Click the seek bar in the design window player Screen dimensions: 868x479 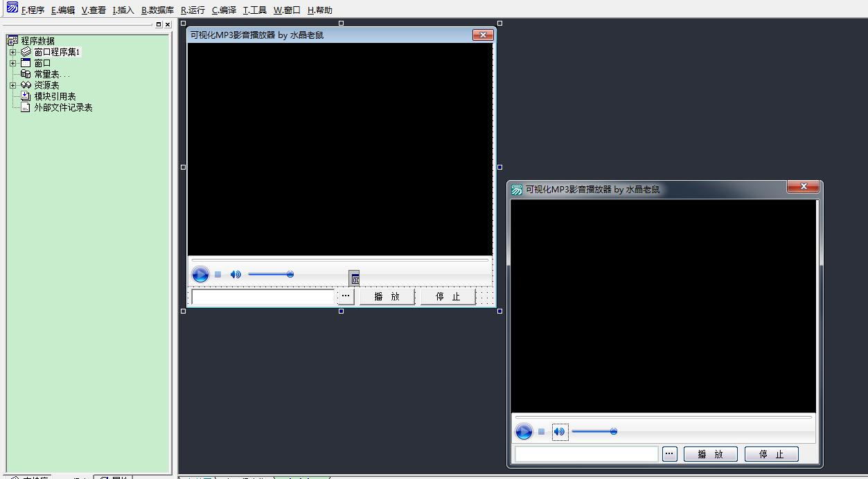[339, 260]
